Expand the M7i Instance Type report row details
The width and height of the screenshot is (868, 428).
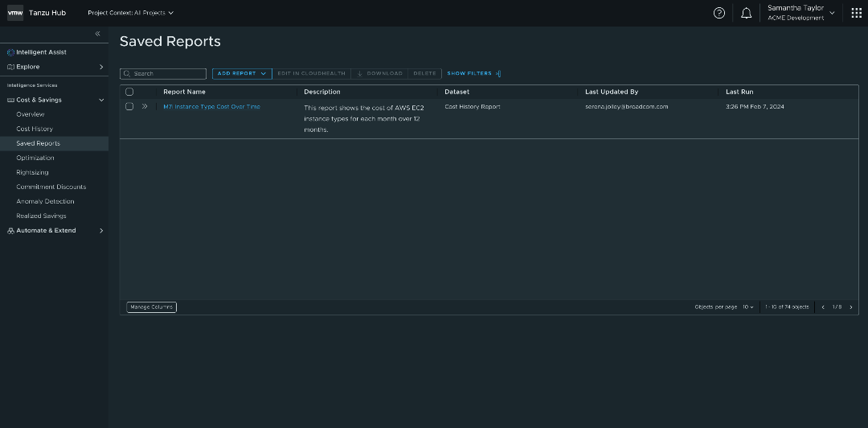coord(145,106)
